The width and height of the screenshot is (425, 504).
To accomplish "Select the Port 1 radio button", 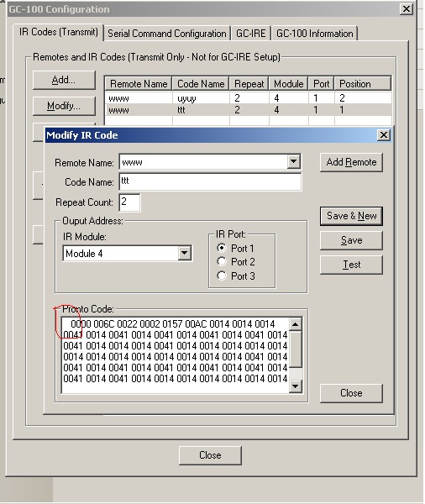I will [222, 248].
